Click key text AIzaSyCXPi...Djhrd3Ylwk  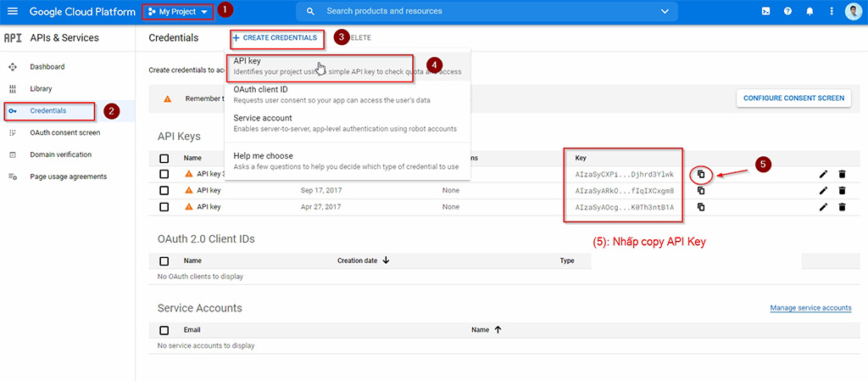coord(625,175)
